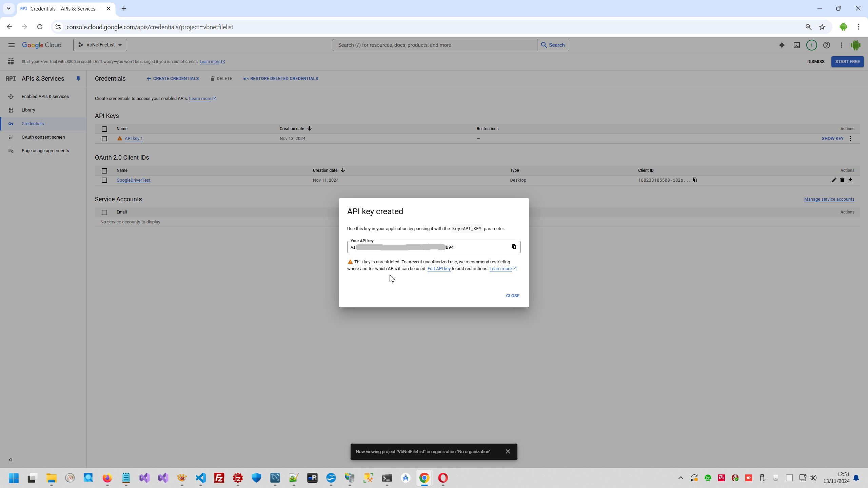This screenshot has height=488, width=868.
Task: Edit the GoogleDriverTest OAuth client
Action: [834, 180]
